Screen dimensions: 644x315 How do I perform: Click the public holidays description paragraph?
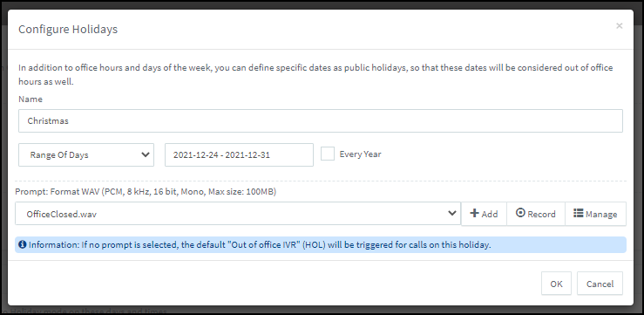pyautogui.click(x=315, y=74)
